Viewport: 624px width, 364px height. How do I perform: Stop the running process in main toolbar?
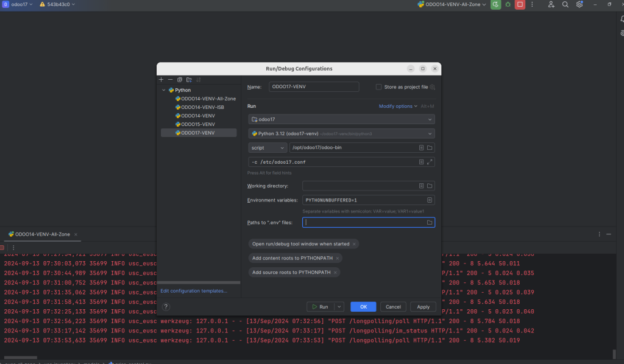(x=520, y=4)
